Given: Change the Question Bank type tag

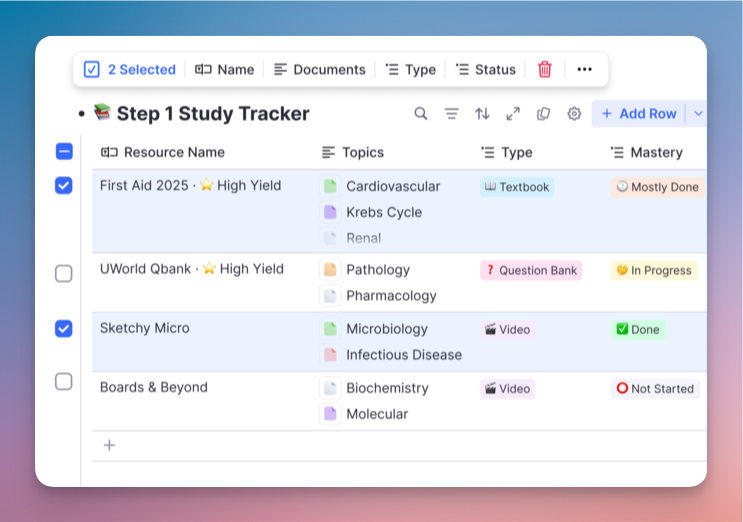Looking at the screenshot, I should [x=531, y=270].
